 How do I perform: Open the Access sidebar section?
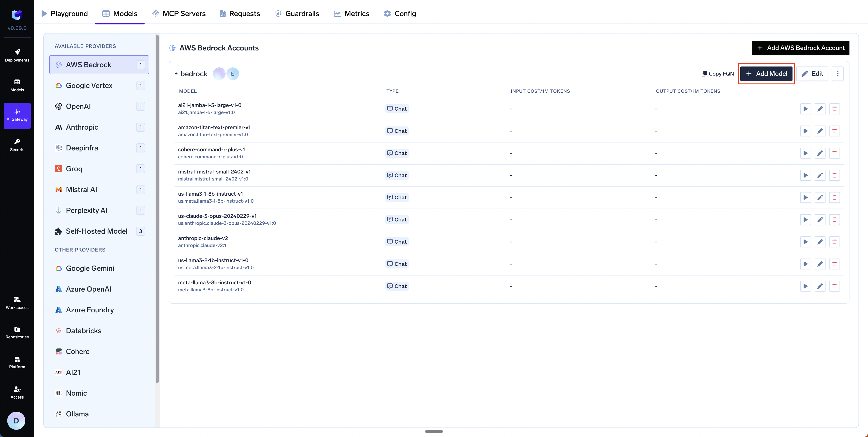tap(17, 392)
